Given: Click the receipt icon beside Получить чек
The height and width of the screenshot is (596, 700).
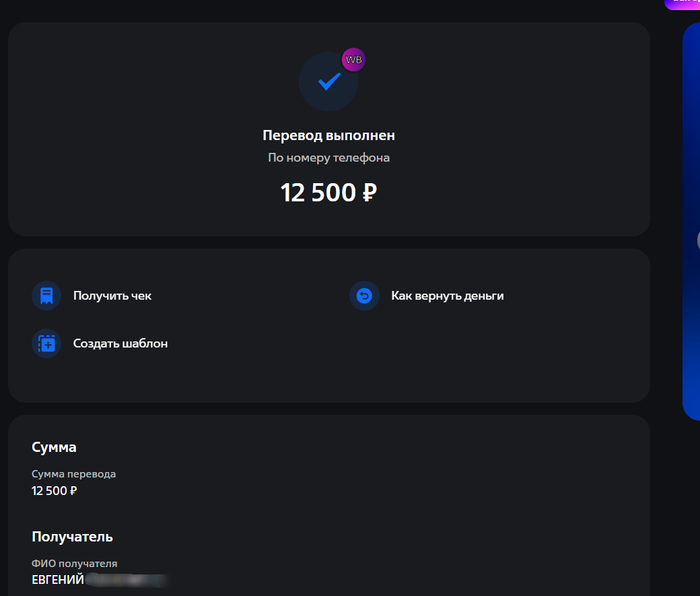Looking at the screenshot, I should pos(46,296).
